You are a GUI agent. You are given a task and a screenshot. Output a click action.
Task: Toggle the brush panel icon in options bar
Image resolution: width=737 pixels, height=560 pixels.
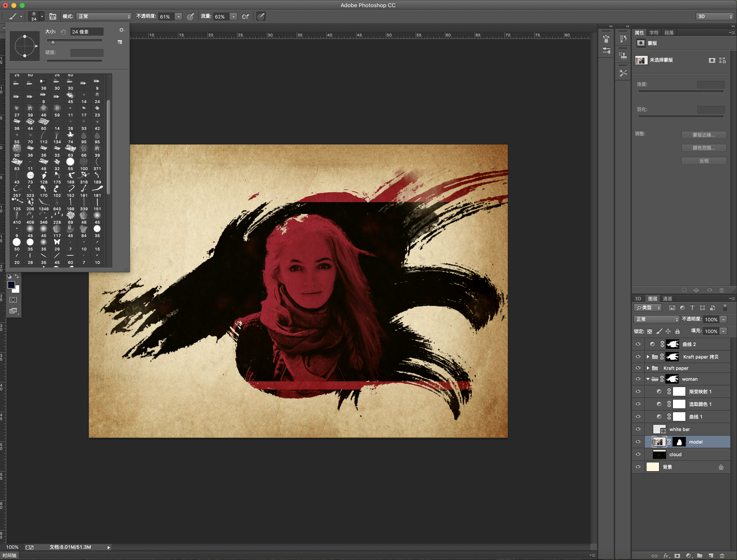click(53, 16)
